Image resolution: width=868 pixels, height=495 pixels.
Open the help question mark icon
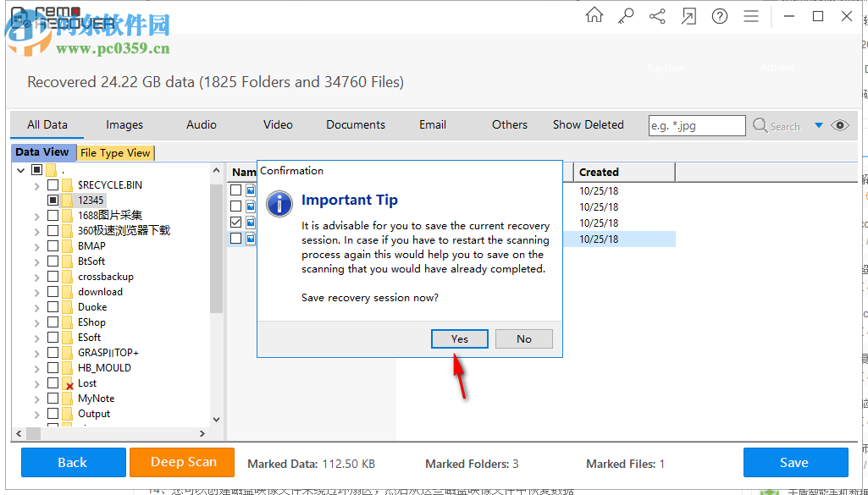[x=720, y=16]
